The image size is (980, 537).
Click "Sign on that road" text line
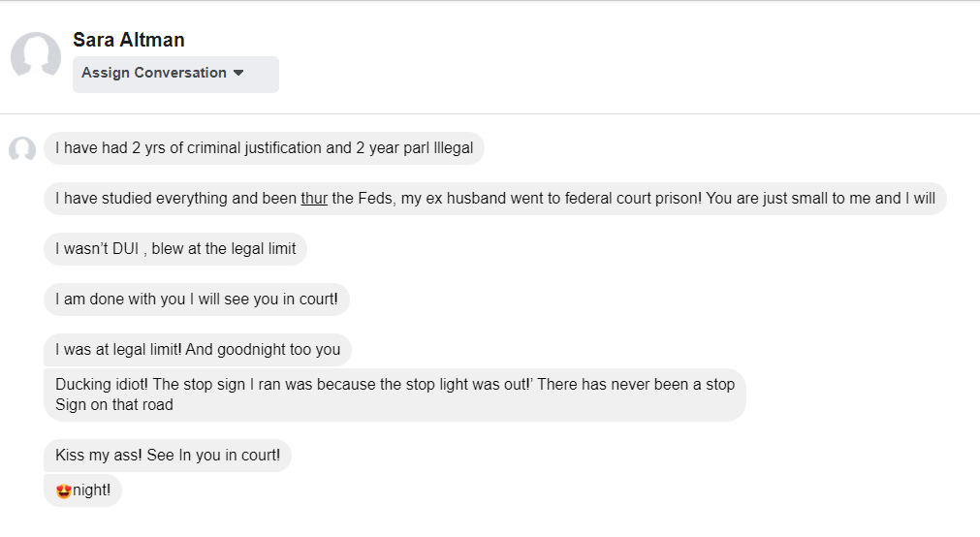pyautogui.click(x=114, y=405)
